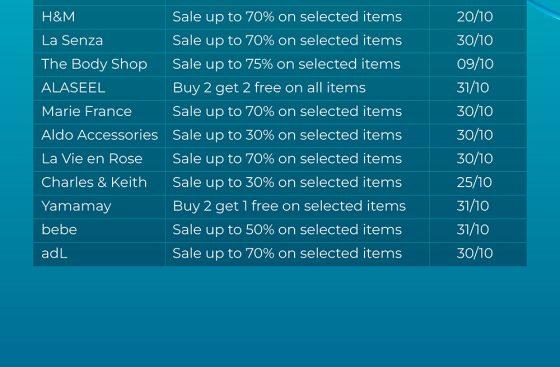Select the adL store name

click(54, 253)
